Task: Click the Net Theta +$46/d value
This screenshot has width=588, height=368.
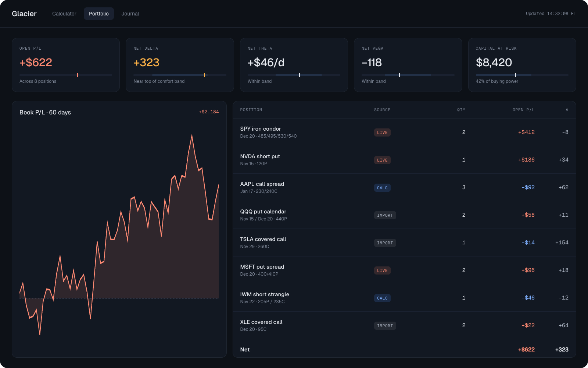Action: pos(266,63)
